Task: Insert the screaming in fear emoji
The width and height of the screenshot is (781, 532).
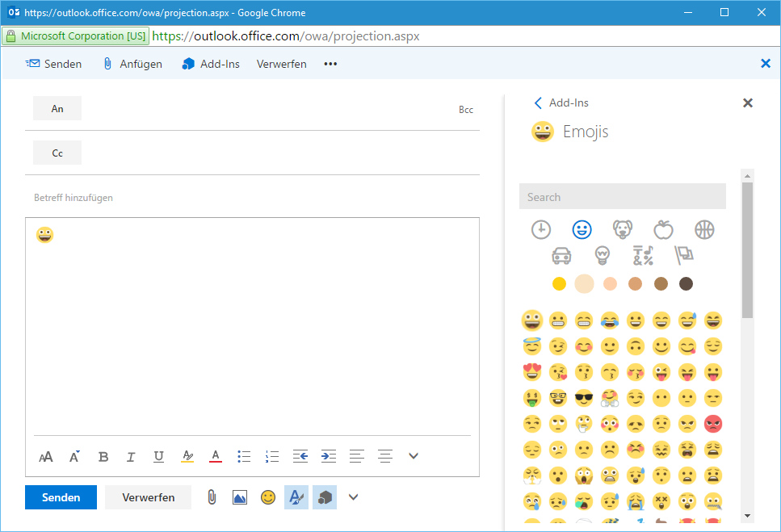Action: tap(584, 475)
